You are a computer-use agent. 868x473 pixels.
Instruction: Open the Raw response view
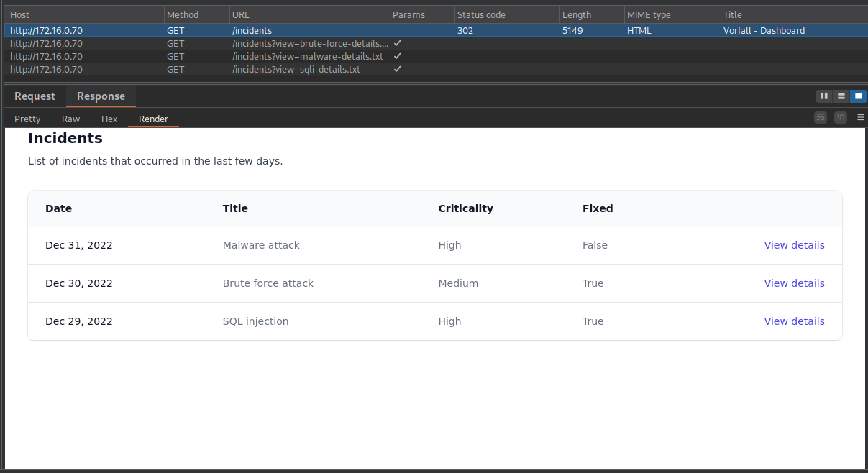tap(70, 119)
